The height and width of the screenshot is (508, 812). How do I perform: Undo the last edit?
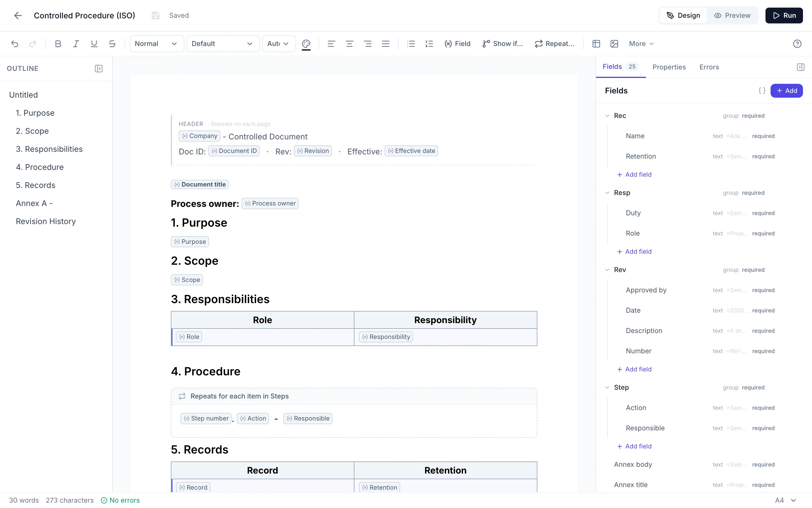(14, 44)
